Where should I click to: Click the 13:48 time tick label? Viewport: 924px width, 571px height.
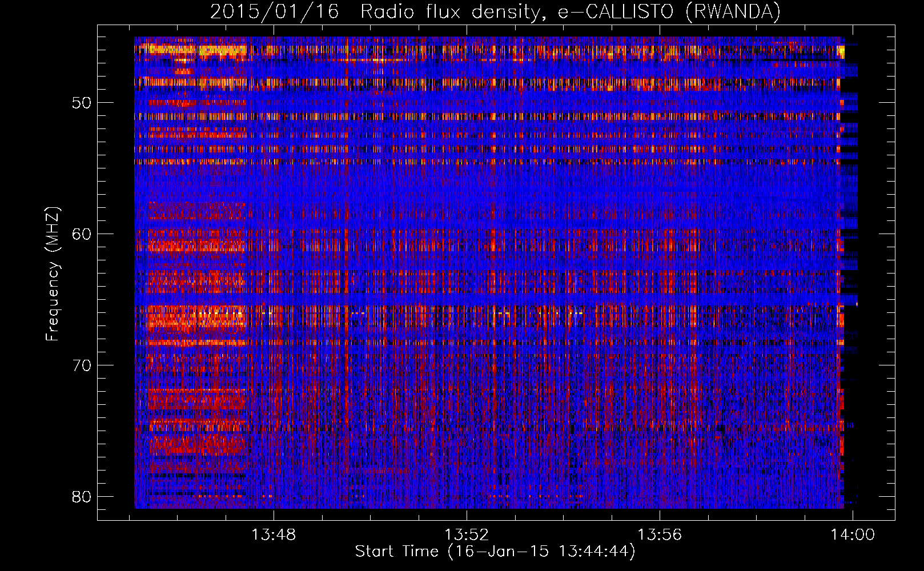click(x=274, y=535)
